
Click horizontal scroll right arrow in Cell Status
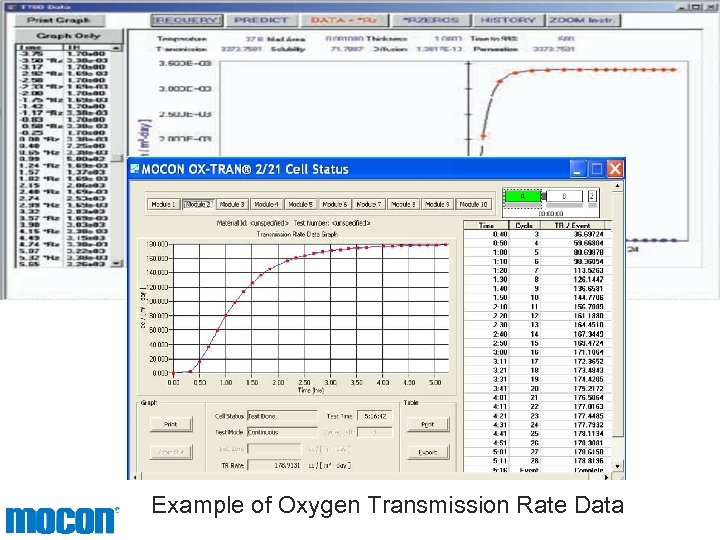click(607, 477)
